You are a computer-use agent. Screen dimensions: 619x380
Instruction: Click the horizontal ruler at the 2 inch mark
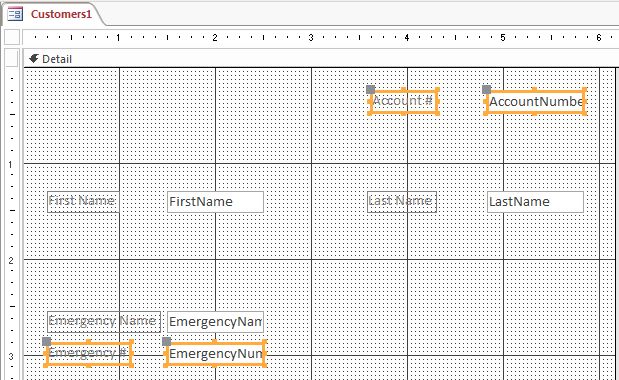coord(215,37)
